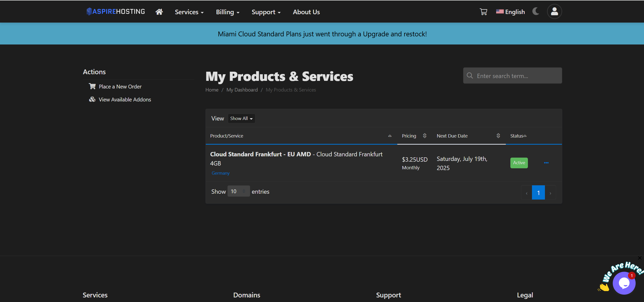Sort by Product/Service column

click(301, 136)
